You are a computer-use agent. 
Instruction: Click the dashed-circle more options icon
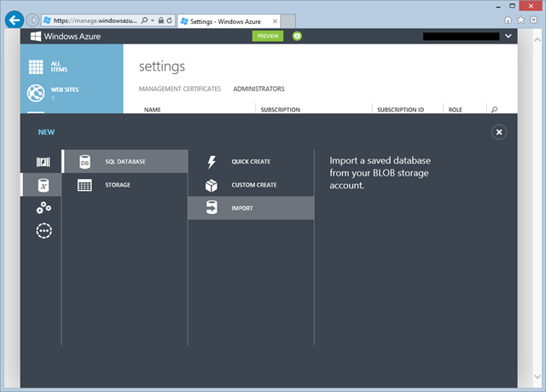point(42,231)
